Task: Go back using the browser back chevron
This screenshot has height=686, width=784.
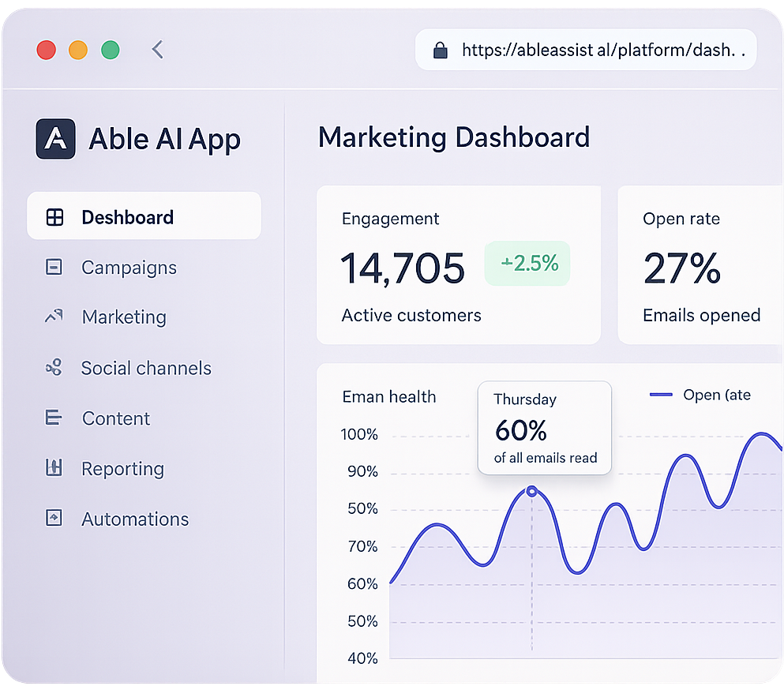Action: point(157,50)
